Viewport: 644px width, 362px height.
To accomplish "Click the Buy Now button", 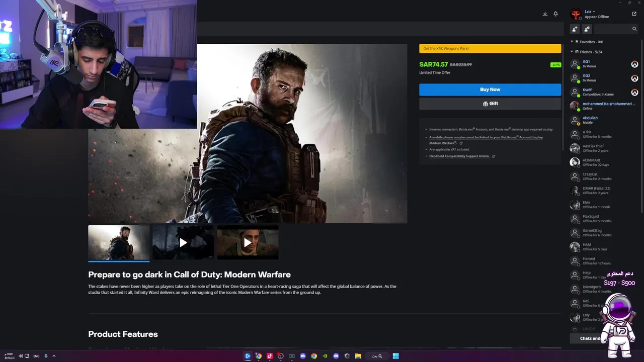I will (x=490, y=89).
